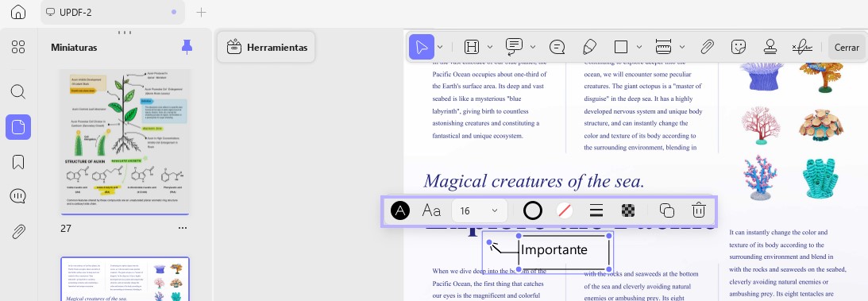The width and height of the screenshot is (868, 301).
Task: Select the text comment callout tool
Action: click(x=515, y=47)
